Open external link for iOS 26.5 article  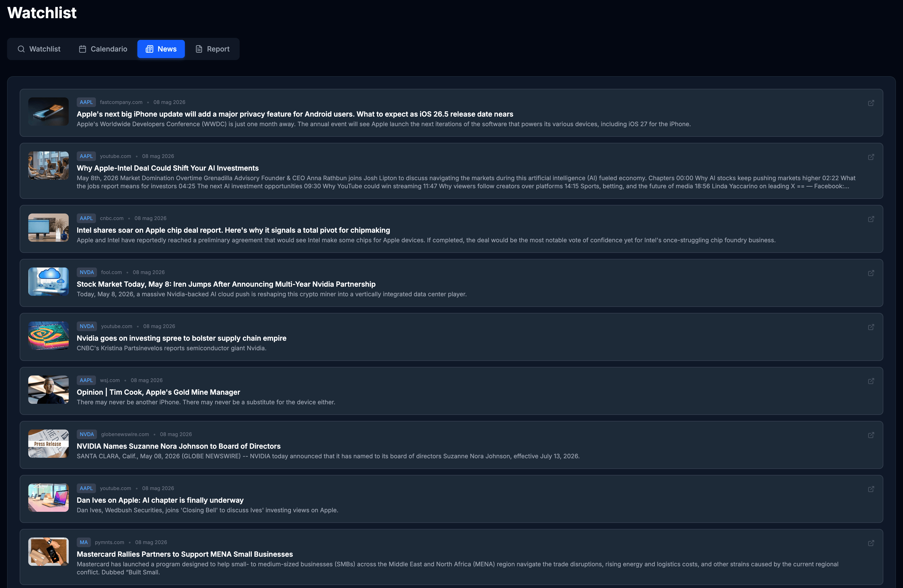(871, 103)
